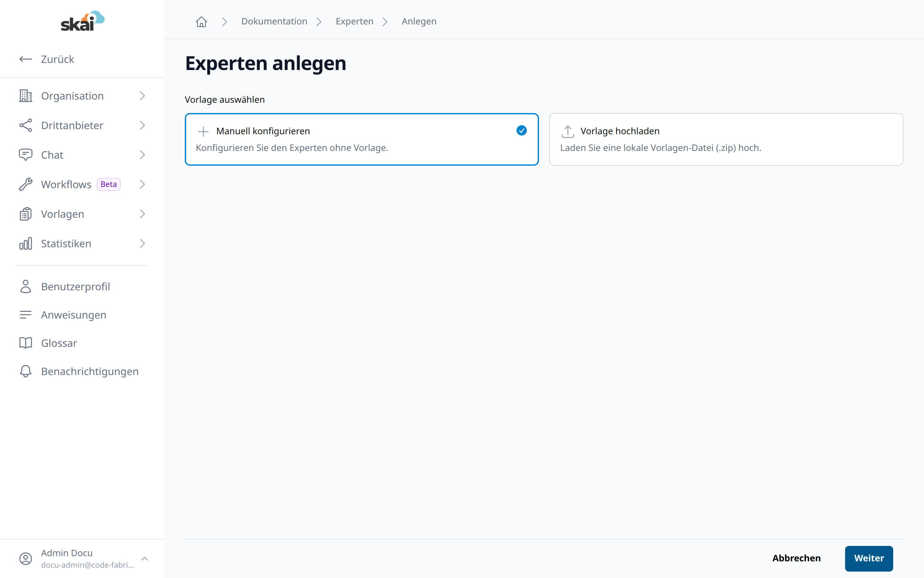The width and height of the screenshot is (924, 578).
Task: Click the Organisation building icon
Action: coord(26,96)
